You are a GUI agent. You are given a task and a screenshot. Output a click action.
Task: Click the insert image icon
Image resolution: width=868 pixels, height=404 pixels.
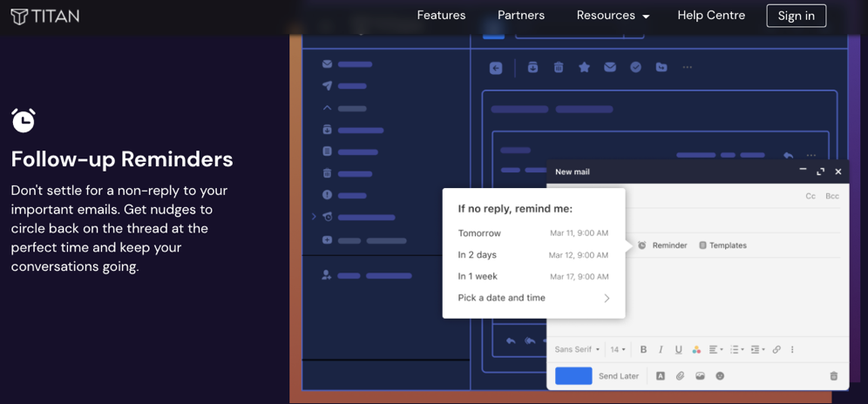point(700,376)
